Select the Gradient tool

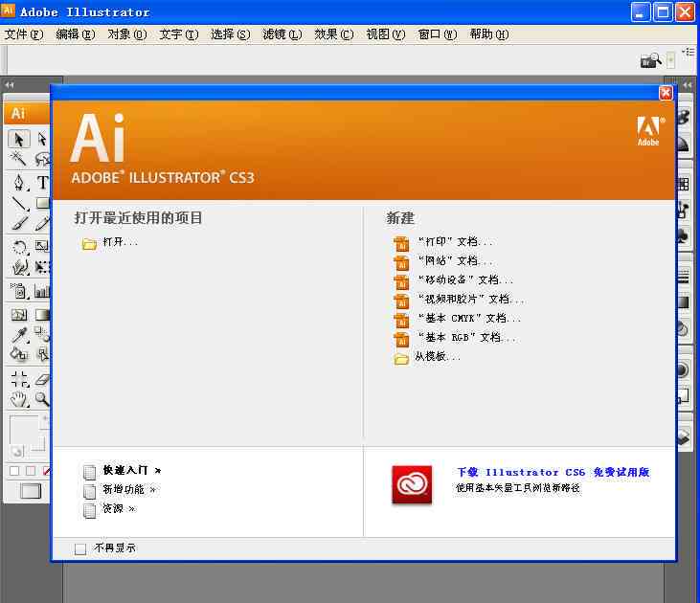point(42,315)
